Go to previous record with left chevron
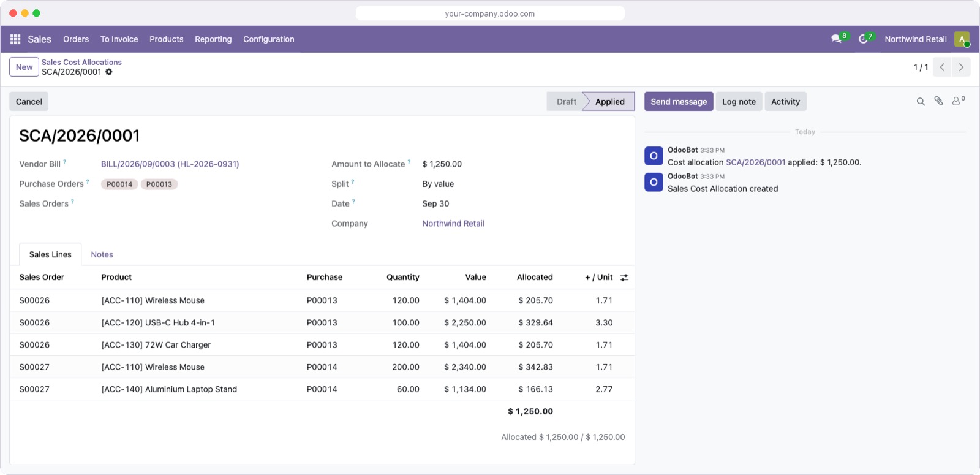This screenshot has height=475, width=980. pyautogui.click(x=942, y=67)
